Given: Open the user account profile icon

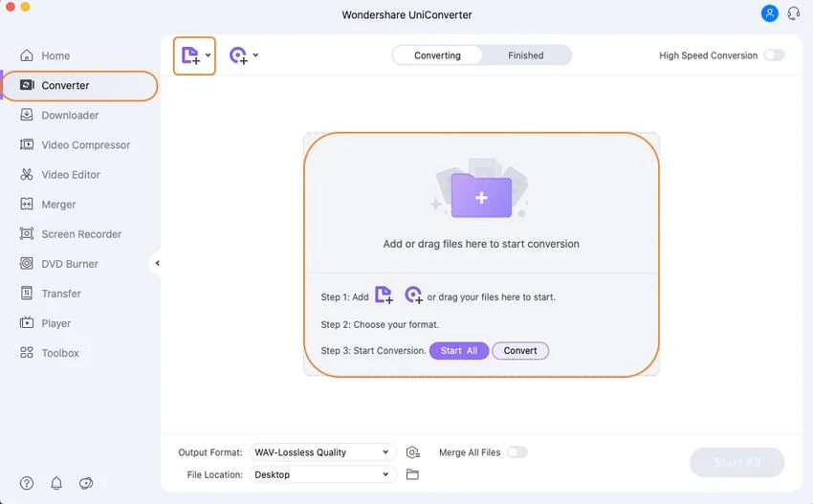Looking at the screenshot, I should pos(769,13).
